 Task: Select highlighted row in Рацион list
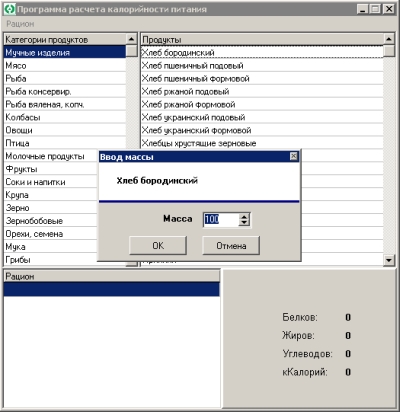tap(112, 289)
